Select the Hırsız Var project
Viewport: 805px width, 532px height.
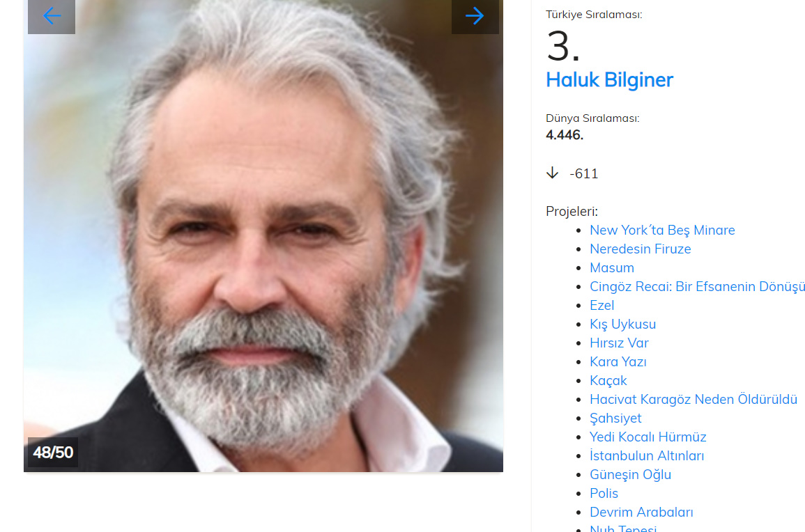(619, 343)
